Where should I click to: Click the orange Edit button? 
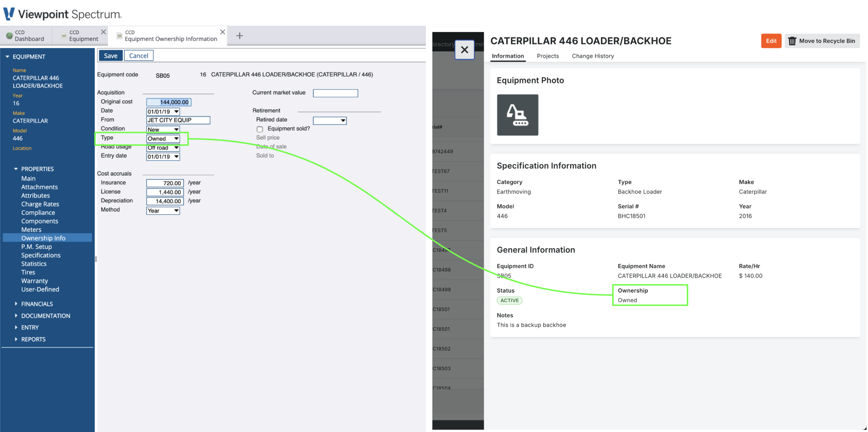[771, 41]
